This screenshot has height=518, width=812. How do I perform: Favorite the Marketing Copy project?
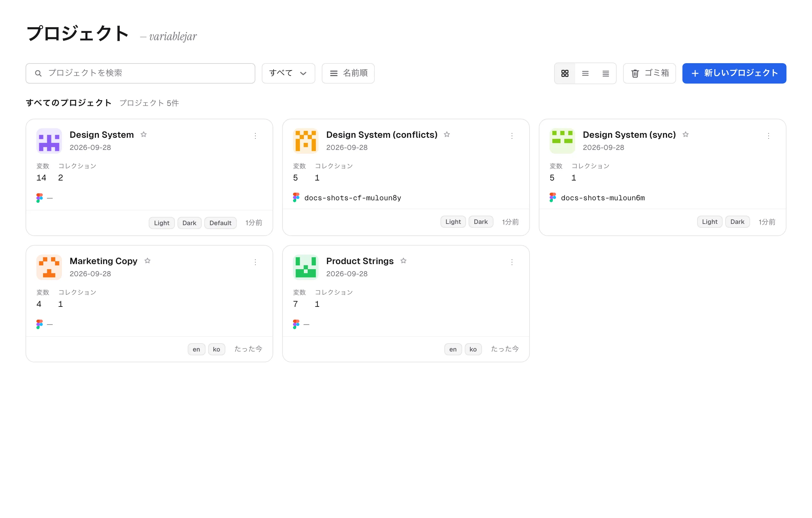coord(147,261)
